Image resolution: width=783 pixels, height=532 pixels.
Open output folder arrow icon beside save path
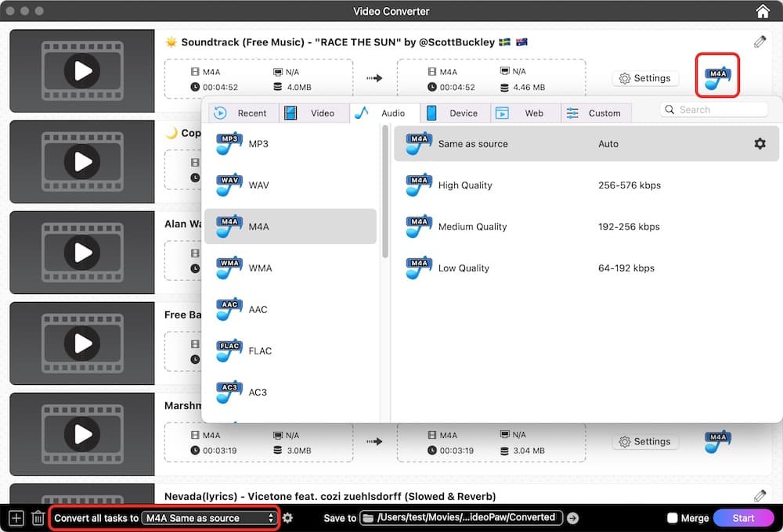click(x=572, y=518)
